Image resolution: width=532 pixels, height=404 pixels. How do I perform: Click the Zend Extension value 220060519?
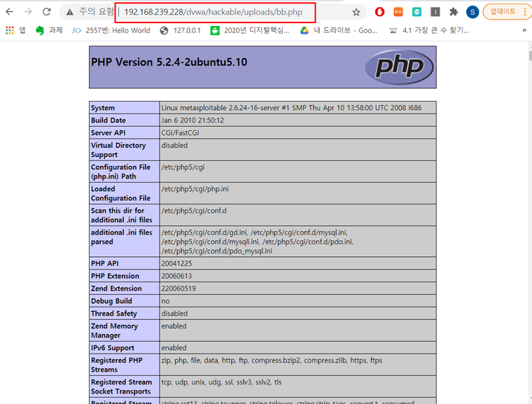(x=178, y=289)
